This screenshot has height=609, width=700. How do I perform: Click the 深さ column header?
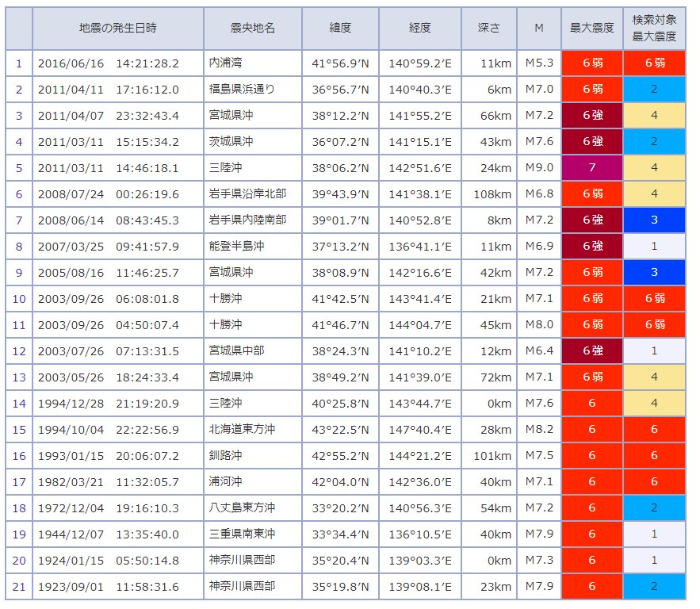click(489, 28)
